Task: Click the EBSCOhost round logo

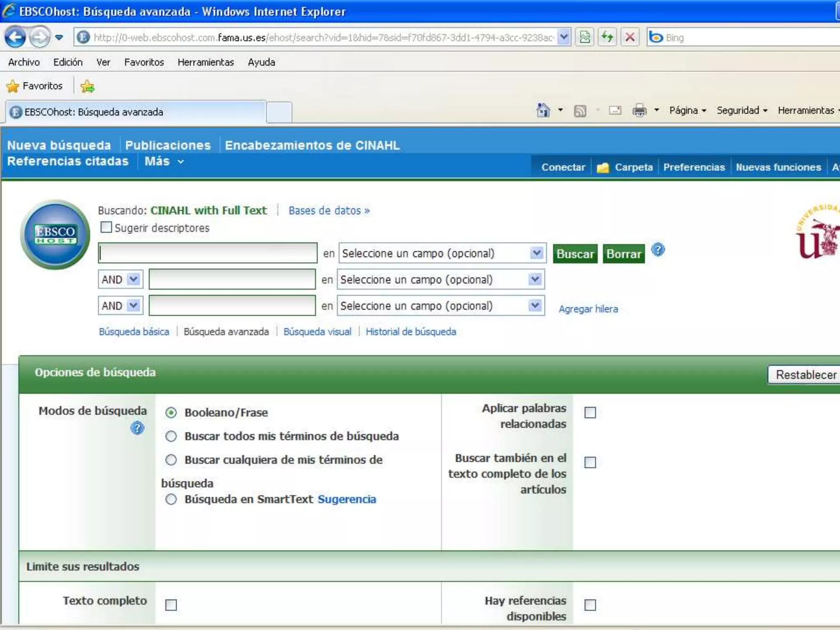Action: (55, 235)
